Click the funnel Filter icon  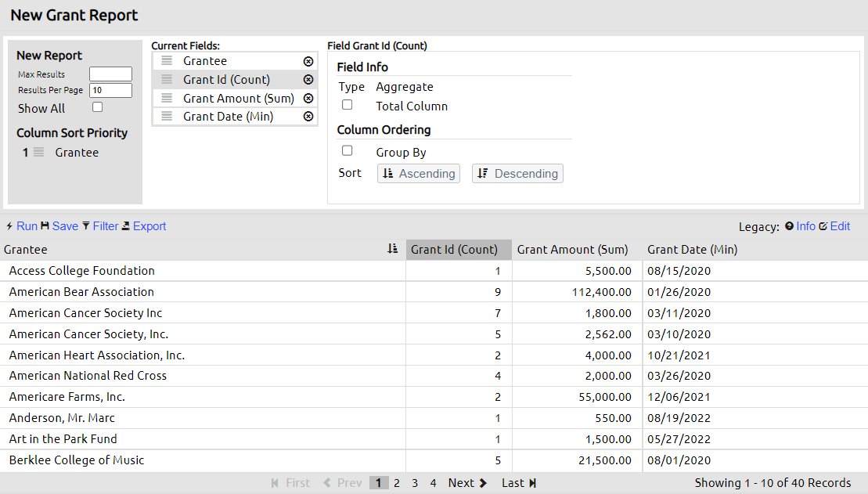pyautogui.click(x=86, y=226)
